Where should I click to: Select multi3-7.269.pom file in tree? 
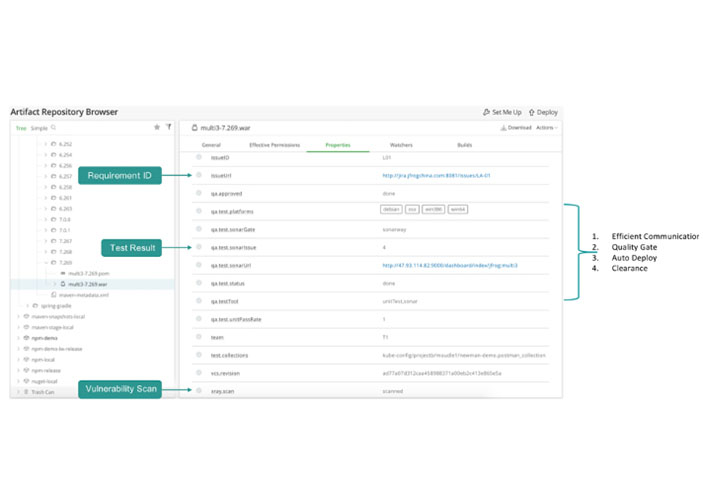pos(88,273)
